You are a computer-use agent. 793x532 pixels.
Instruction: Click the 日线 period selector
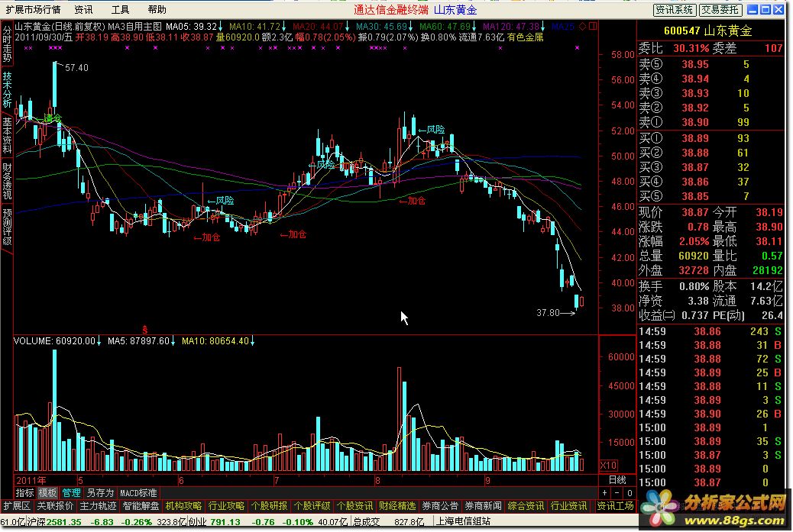coord(617,479)
